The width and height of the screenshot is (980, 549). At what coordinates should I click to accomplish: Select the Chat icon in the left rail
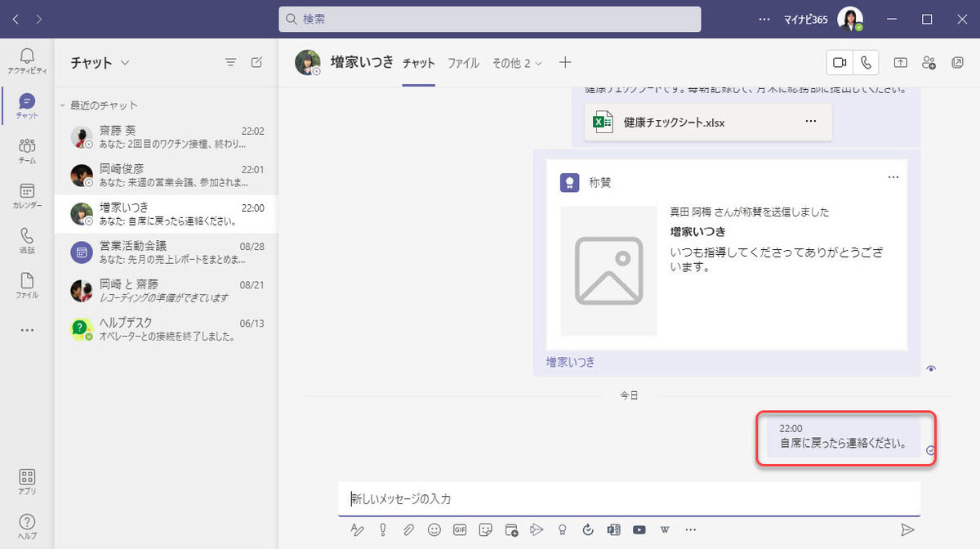(27, 106)
